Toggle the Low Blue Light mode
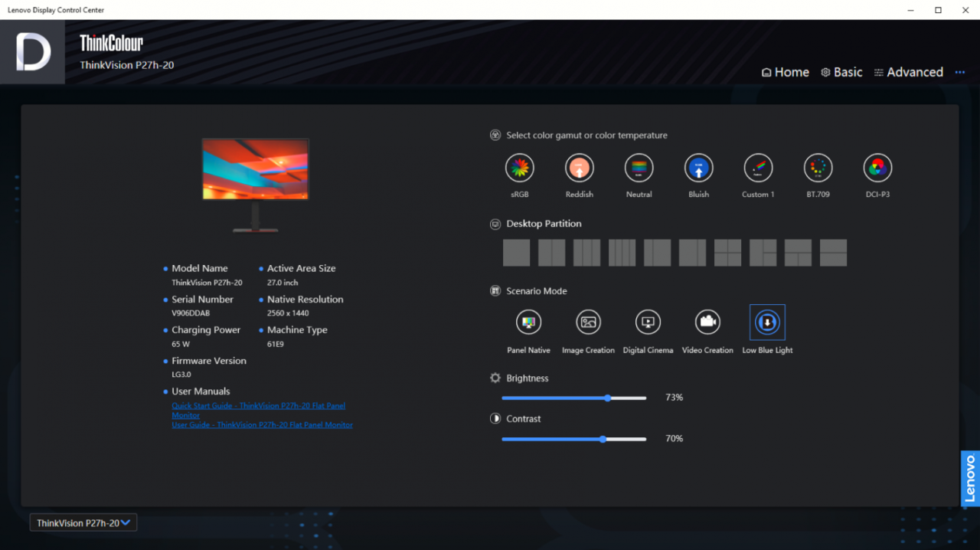 (x=767, y=322)
